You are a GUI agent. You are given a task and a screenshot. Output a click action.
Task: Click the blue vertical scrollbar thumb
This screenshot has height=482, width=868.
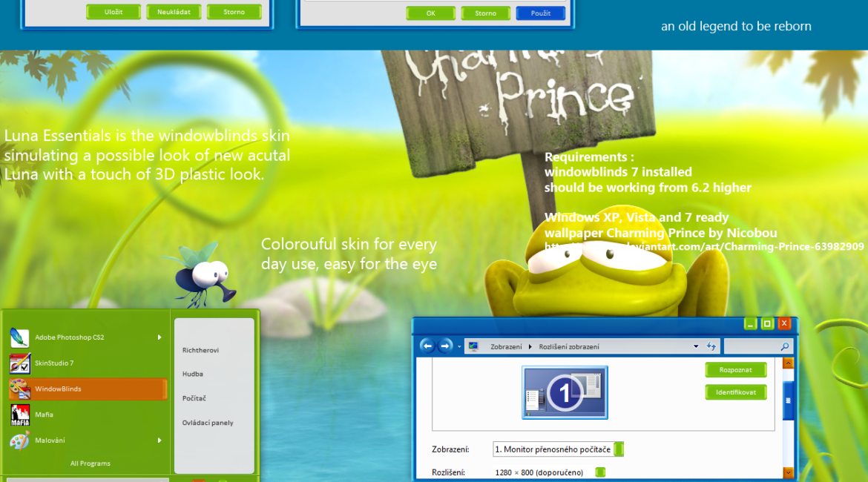click(x=788, y=400)
